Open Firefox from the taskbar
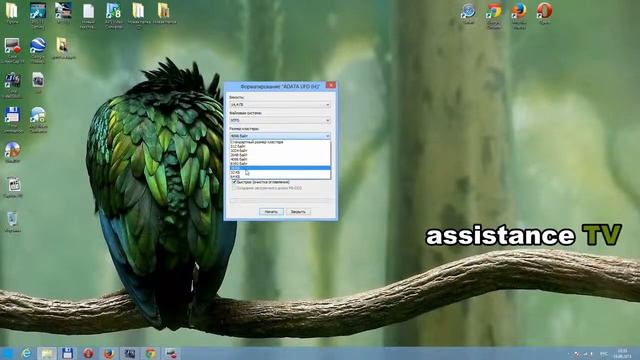 pyautogui.click(x=109, y=353)
